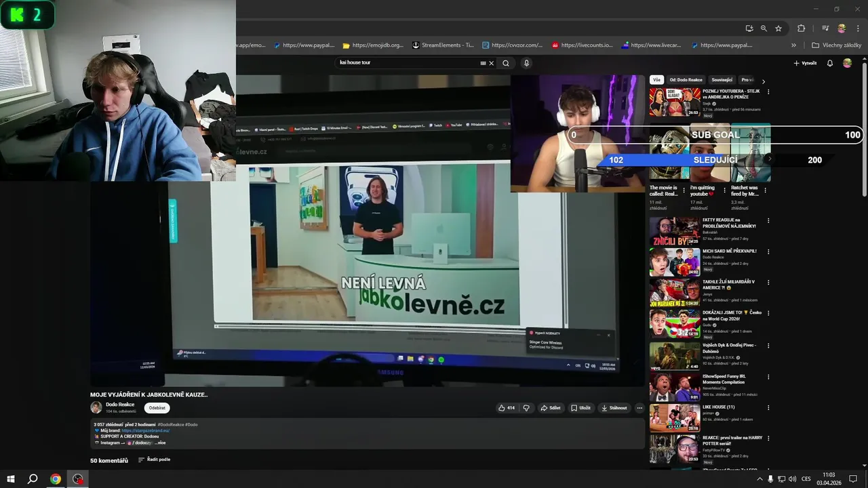
Task: Click the YouTube search magnifier button
Action: tap(505, 63)
